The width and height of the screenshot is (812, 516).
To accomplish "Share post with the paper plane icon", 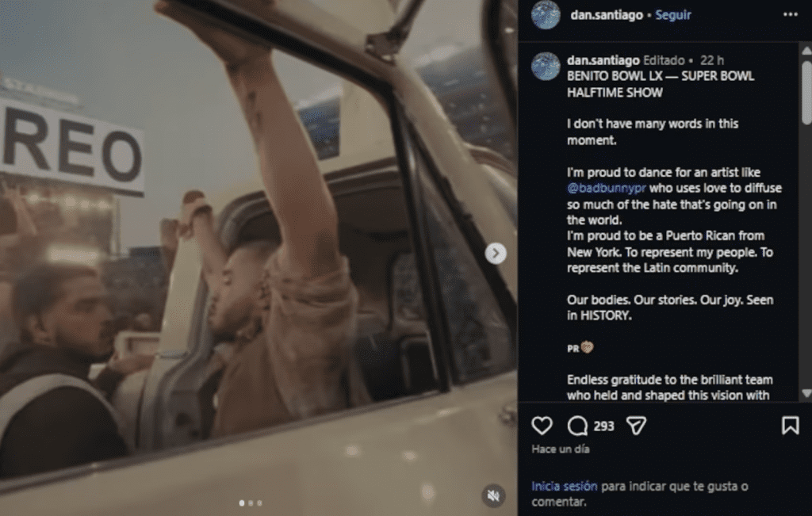I will click(636, 426).
